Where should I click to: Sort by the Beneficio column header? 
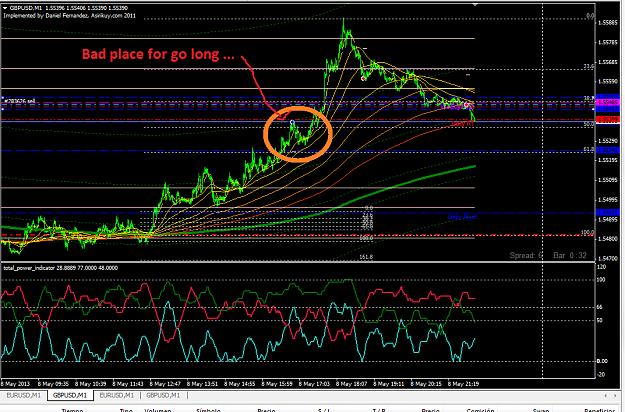tap(599, 410)
